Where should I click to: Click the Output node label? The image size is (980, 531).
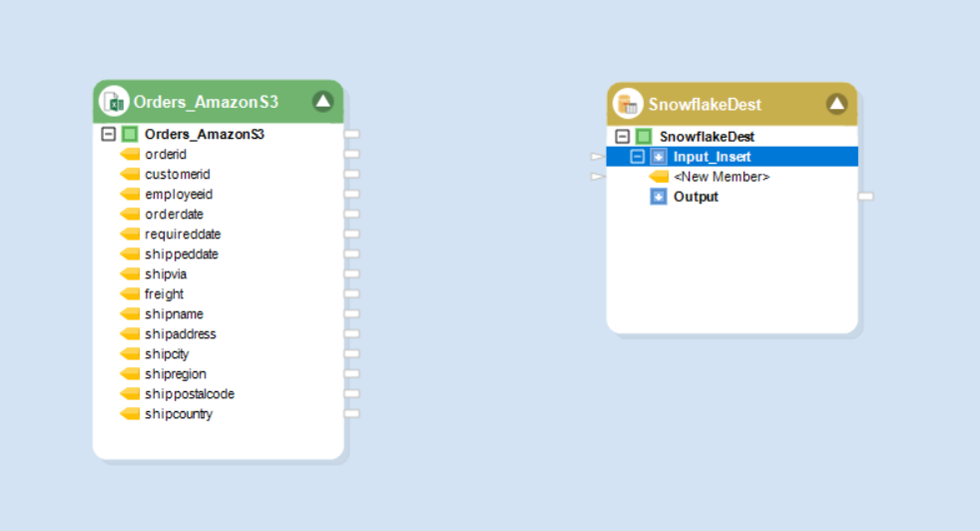point(696,197)
